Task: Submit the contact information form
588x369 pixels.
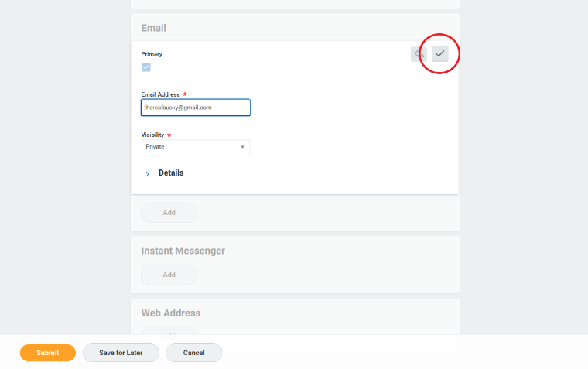Action: click(48, 353)
